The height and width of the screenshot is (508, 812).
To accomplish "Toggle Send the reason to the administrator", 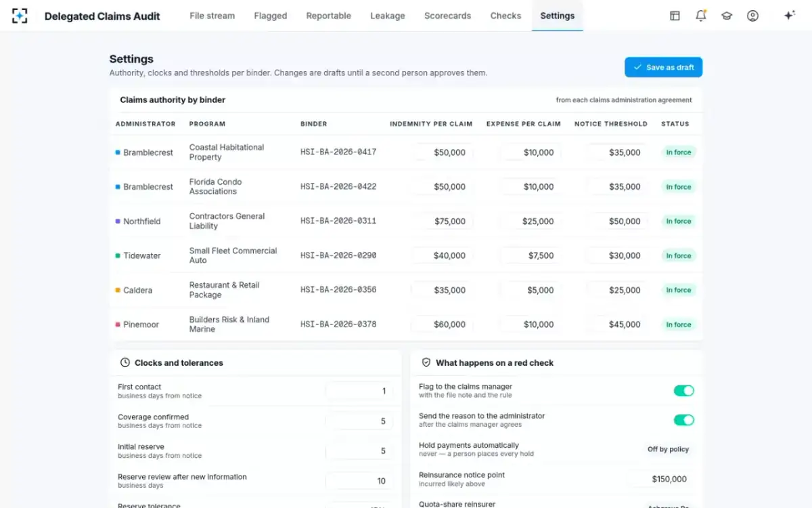I will point(683,420).
